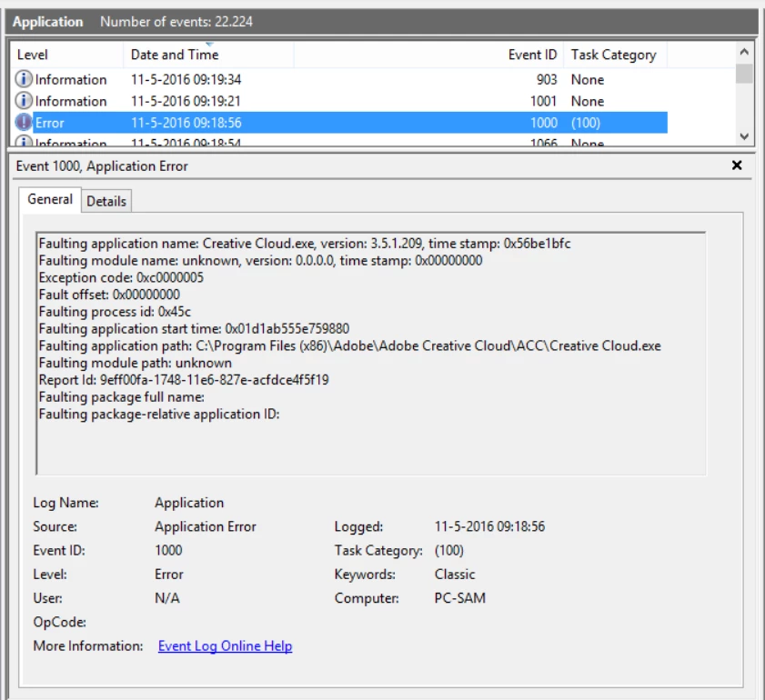Click the Event 1000, Application Error heading
The width and height of the screenshot is (765, 700).
[x=102, y=166]
